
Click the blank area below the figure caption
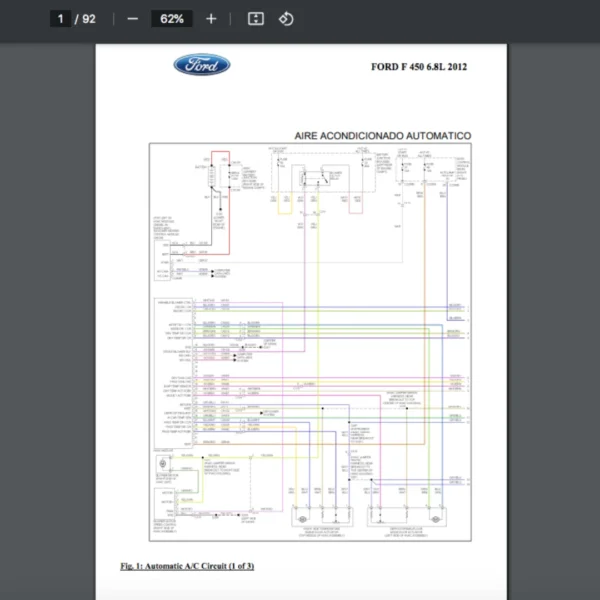[300, 586]
